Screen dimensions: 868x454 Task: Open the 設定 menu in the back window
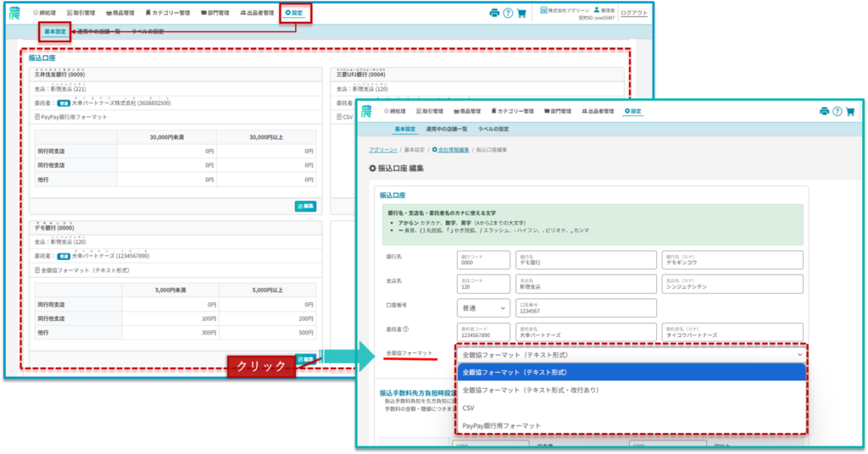pyautogui.click(x=294, y=13)
